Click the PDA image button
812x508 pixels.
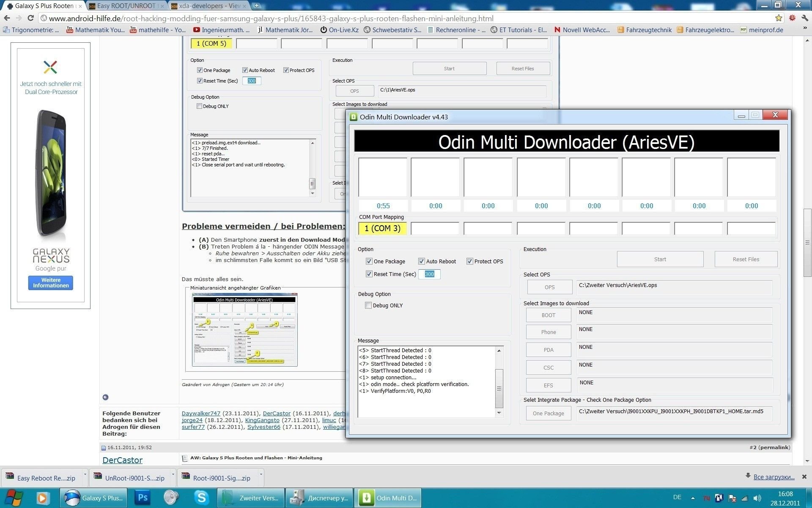click(548, 350)
